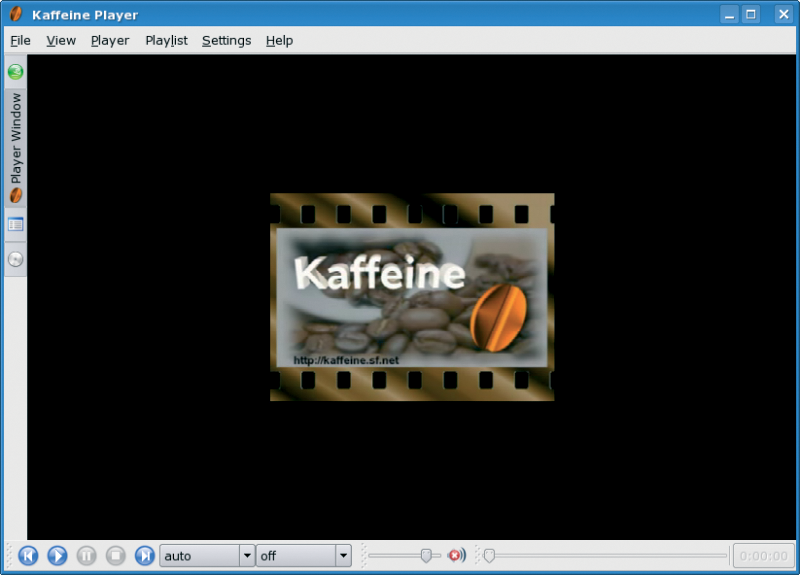Toggle the mute speaker icon
This screenshot has width=800, height=575.
(457, 555)
